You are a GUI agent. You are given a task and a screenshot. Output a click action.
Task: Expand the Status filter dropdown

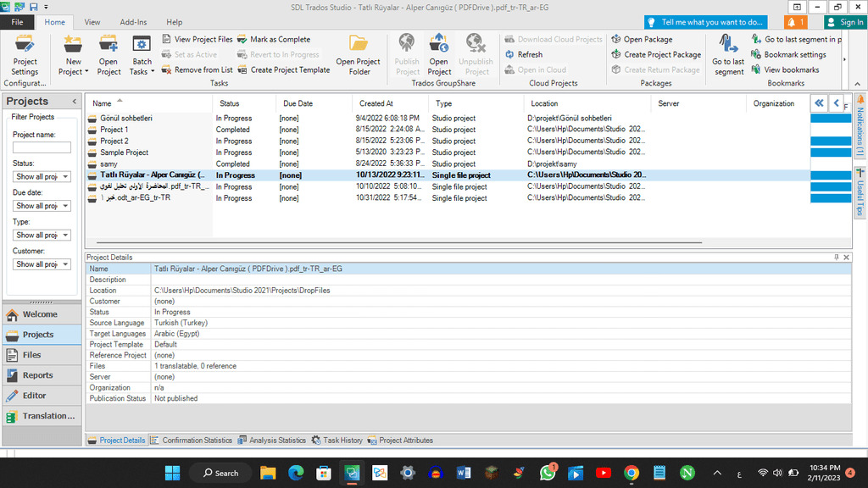pyautogui.click(x=42, y=177)
